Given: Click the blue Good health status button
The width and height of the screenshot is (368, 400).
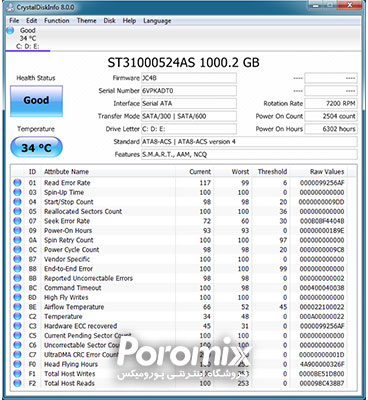Looking at the screenshot, I should (x=36, y=101).
